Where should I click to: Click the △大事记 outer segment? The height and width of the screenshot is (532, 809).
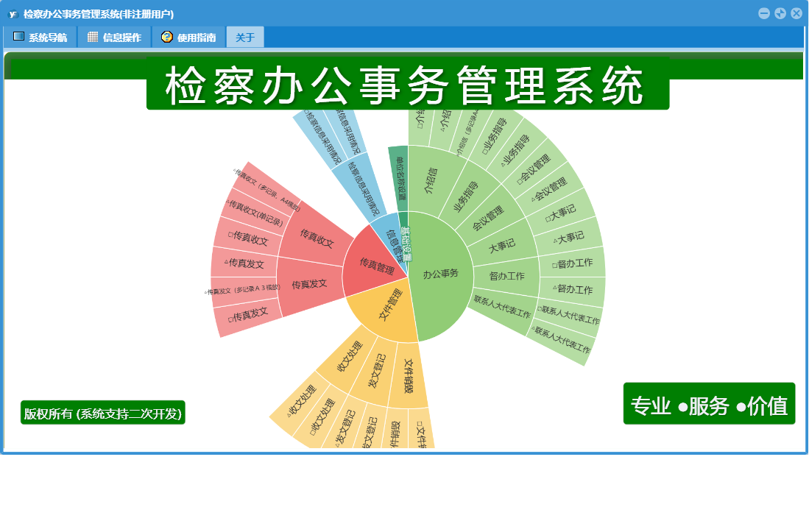pos(569,238)
